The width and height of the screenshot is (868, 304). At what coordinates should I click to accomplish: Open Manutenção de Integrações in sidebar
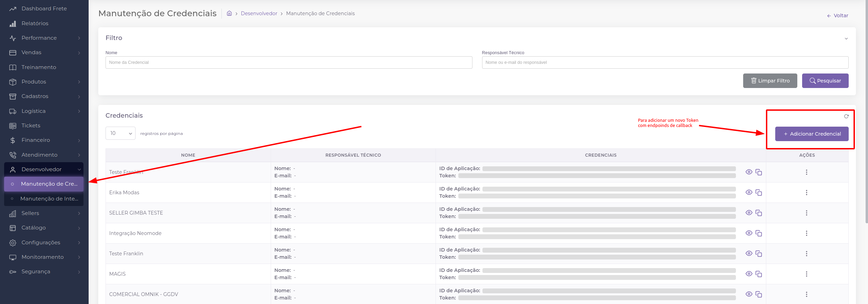(49, 199)
